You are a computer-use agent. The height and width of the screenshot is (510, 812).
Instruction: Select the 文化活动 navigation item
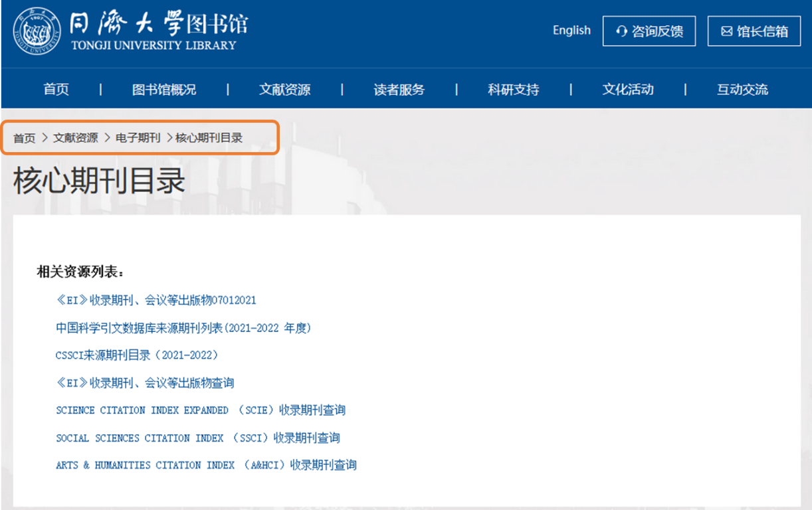628,90
